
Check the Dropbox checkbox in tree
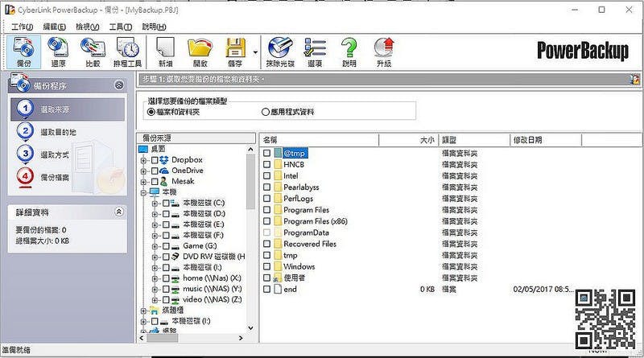point(155,160)
